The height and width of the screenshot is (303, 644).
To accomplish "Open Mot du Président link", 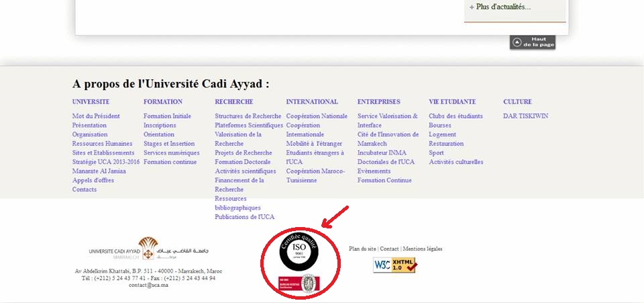I will click(x=96, y=116).
